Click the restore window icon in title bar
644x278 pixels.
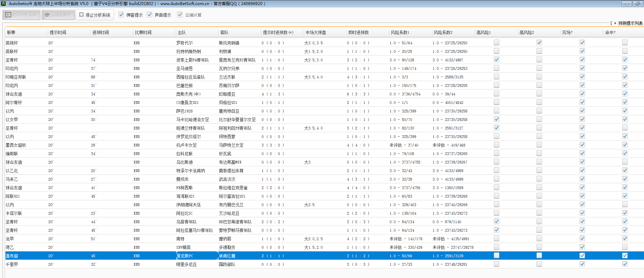[x=638, y=4]
